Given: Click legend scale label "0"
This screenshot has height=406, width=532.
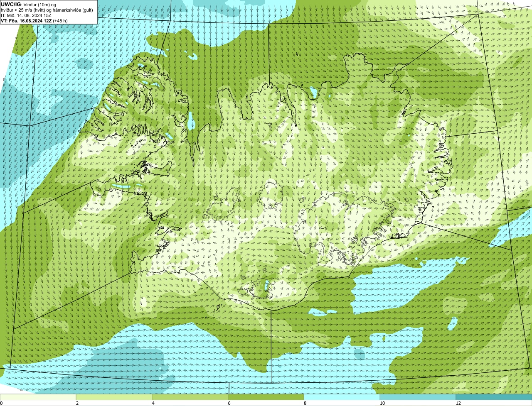Looking at the screenshot, I should 1,403.
